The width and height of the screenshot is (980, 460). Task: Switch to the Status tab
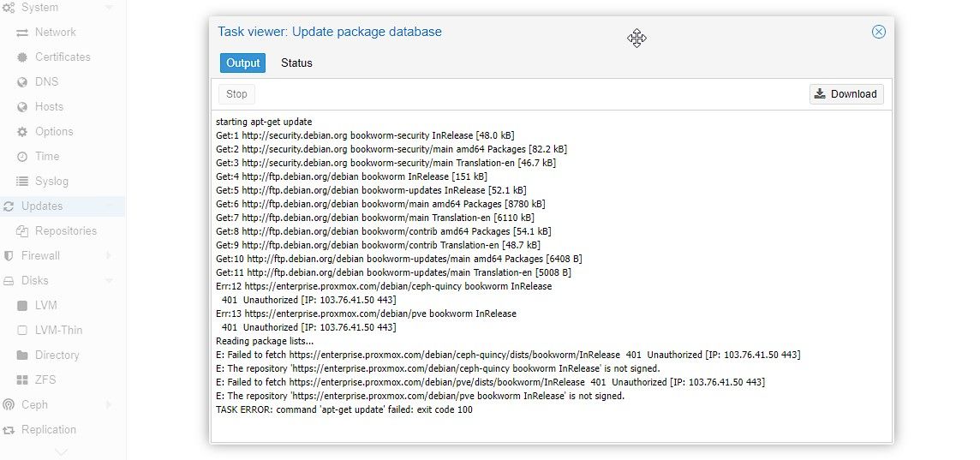pyautogui.click(x=296, y=63)
